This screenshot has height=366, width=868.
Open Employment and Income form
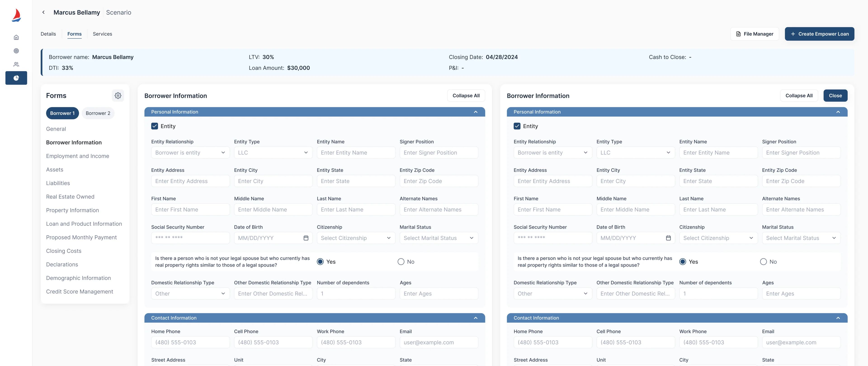(x=78, y=156)
